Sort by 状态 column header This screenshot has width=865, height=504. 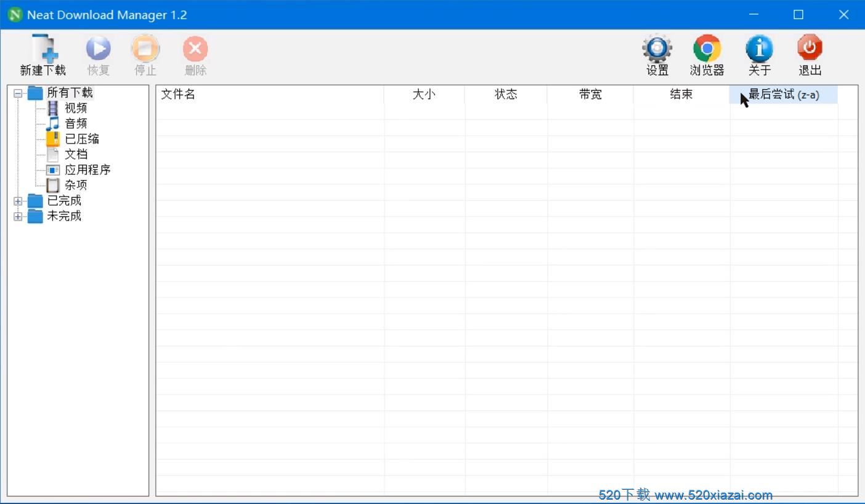[506, 94]
